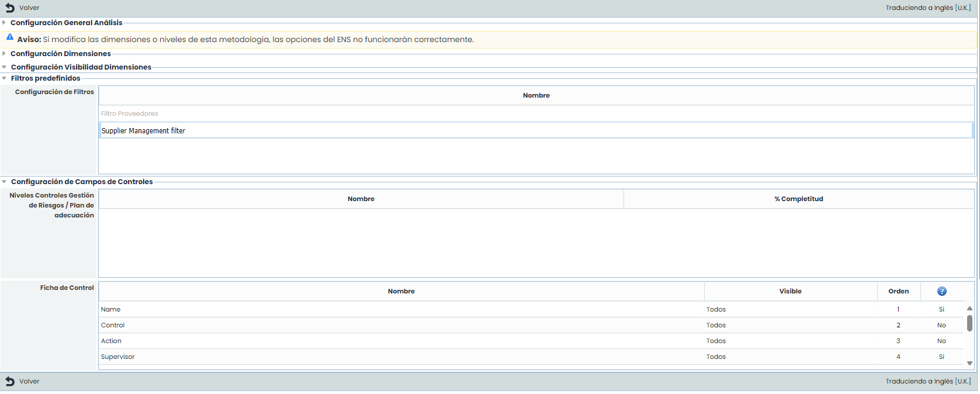Collapse Configuración Visibilidad Dimensiones section
Screen dimensions: 980x394
point(4,67)
